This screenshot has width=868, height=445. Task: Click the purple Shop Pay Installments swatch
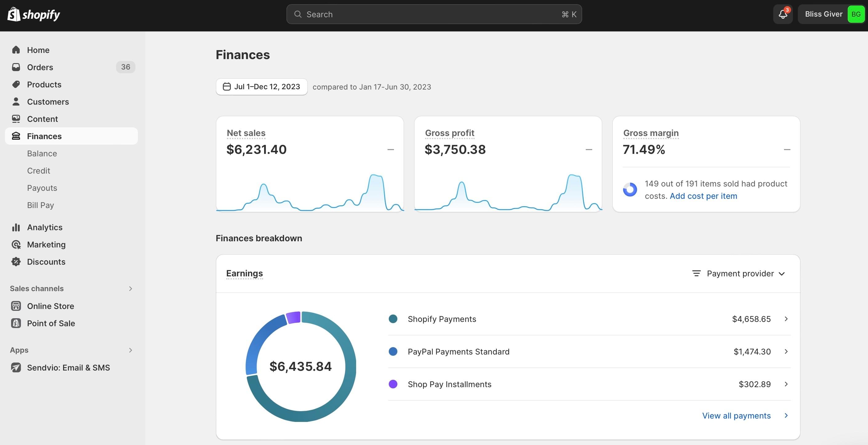point(393,384)
